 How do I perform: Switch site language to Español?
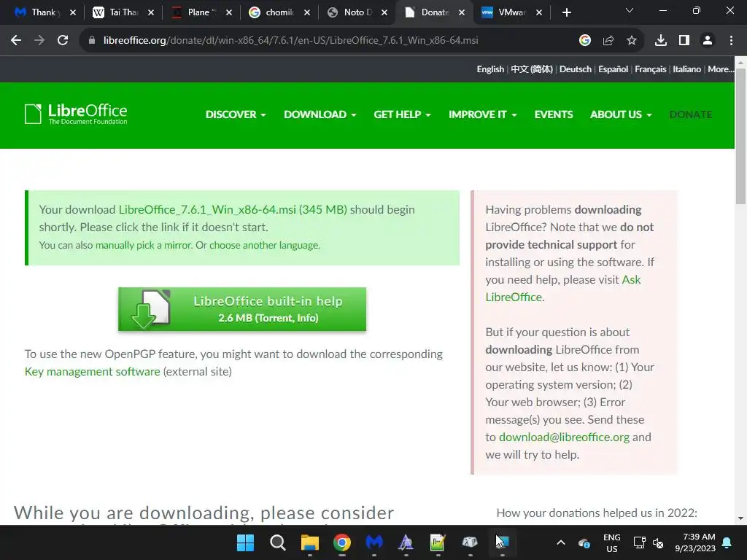613,69
